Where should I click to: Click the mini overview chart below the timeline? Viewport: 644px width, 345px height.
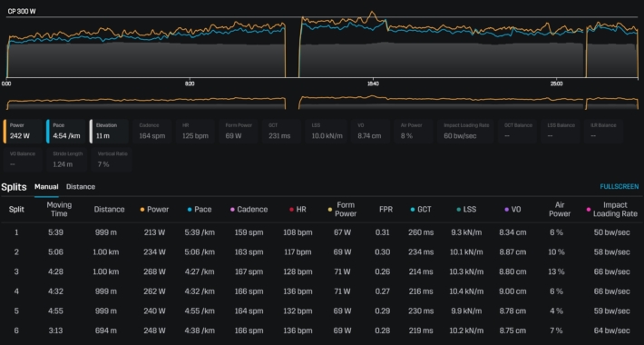[x=322, y=103]
